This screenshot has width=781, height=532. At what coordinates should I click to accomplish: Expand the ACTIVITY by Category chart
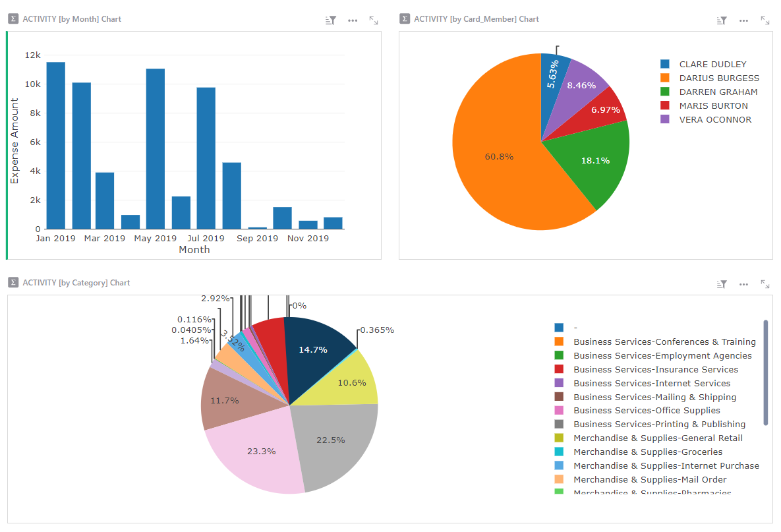click(x=765, y=284)
